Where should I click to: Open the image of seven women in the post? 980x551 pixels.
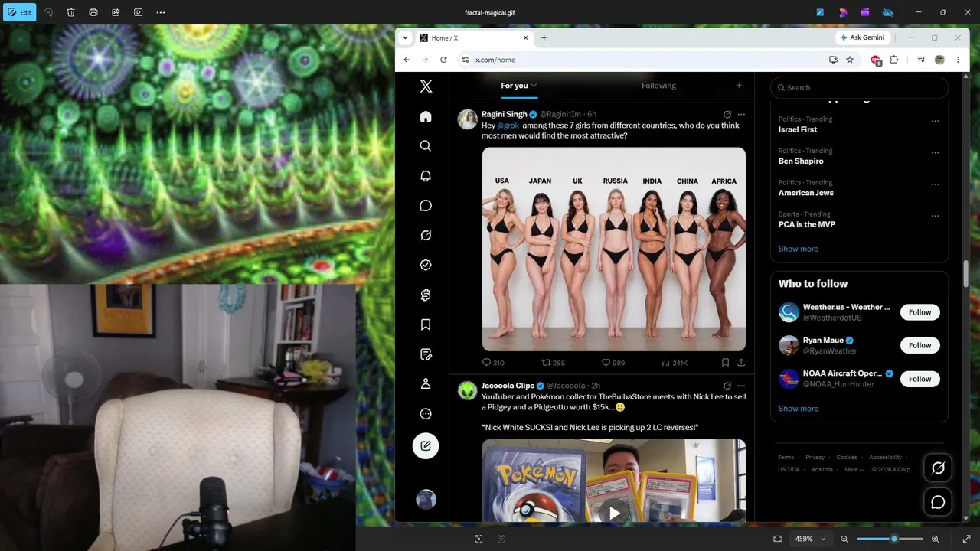click(614, 249)
